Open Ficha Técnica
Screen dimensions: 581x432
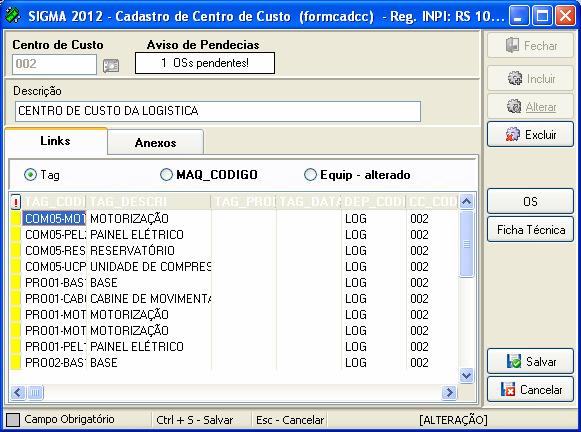pyautogui.click(x=530, y=230)
